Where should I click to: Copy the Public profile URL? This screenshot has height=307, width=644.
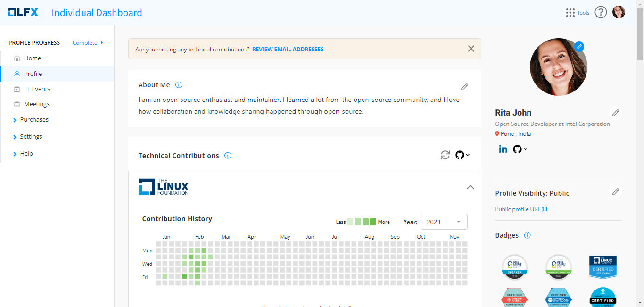tap(544, 209)
